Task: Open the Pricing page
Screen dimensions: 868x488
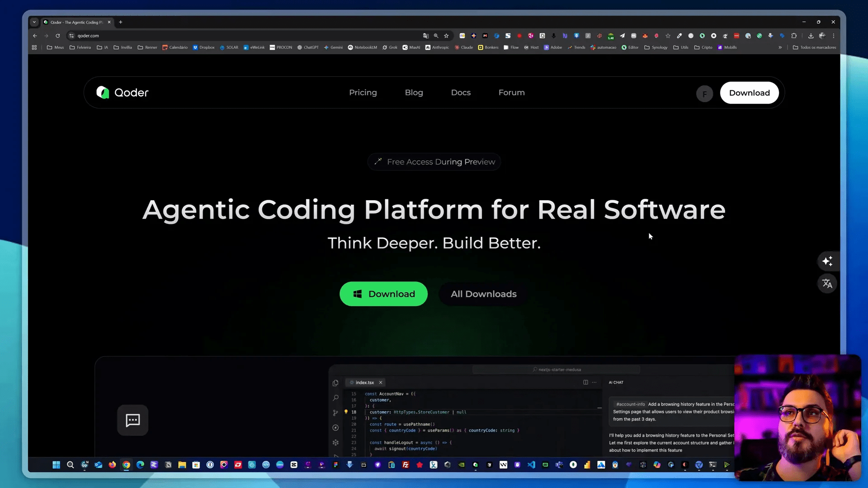Action: [363, 93]
